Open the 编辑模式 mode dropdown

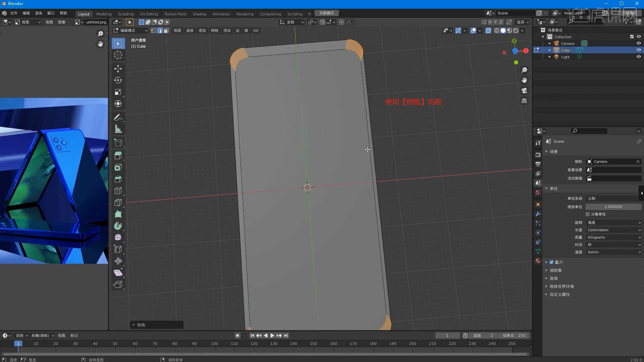point(130,31)
